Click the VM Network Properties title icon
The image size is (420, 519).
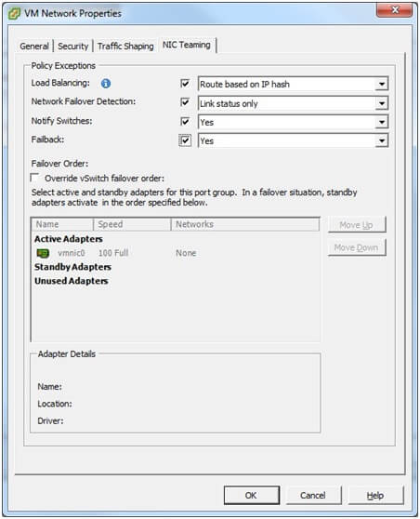pyautogui.click(x=14, y=14)
